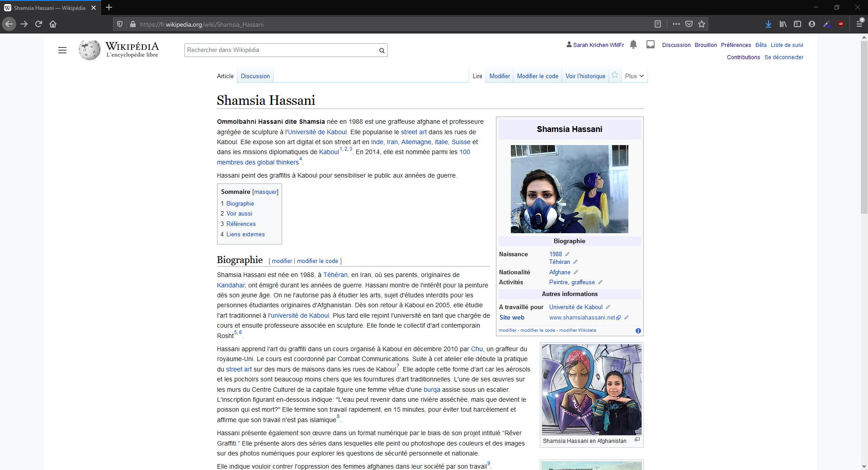The height and width of the screenshot is (470, 868).
Task: Open Shamsia Hassani en Afghanistan image
Action: 591,390
